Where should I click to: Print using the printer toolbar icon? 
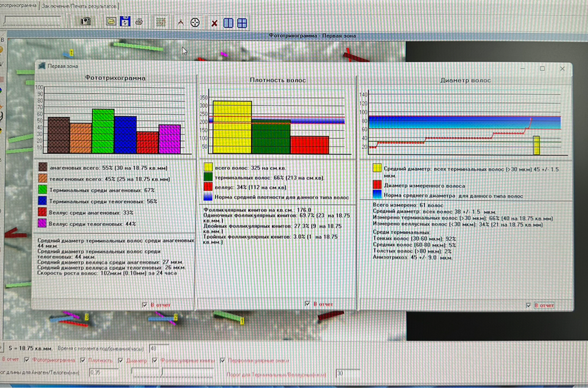pyautogui.click(x=139, y=22)
